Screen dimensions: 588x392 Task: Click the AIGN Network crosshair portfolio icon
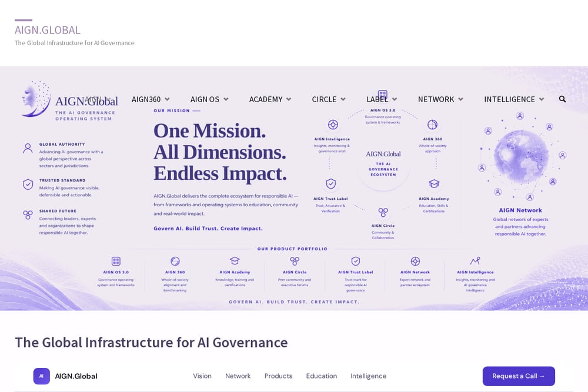coord(415,261)
